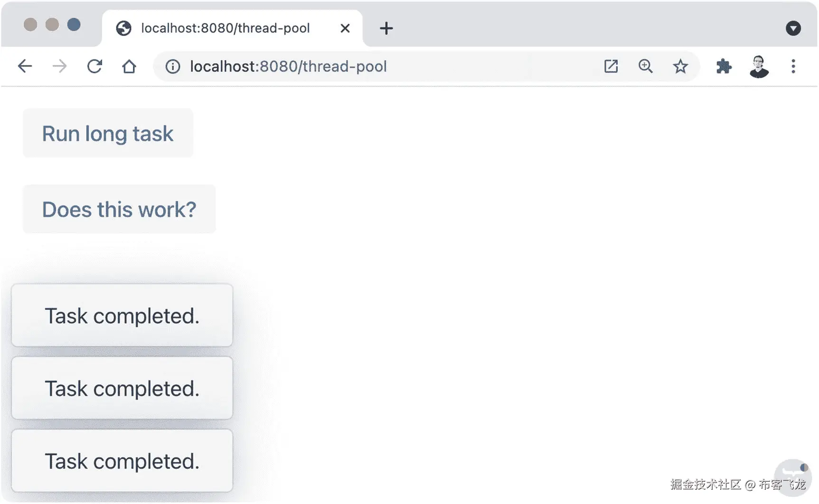Screen dimensions: 819x504
Task: Bookmark this page with the star
Action: [680, 66]
